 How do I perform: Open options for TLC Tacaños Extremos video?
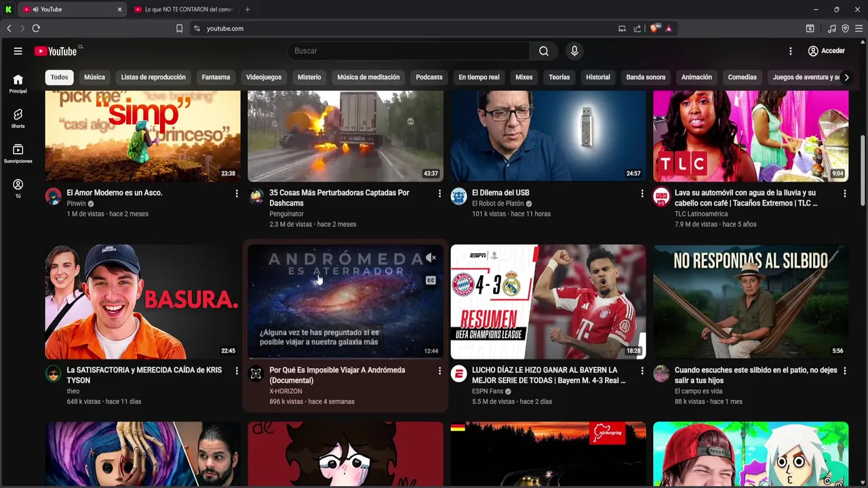click(x=845, y=193)
